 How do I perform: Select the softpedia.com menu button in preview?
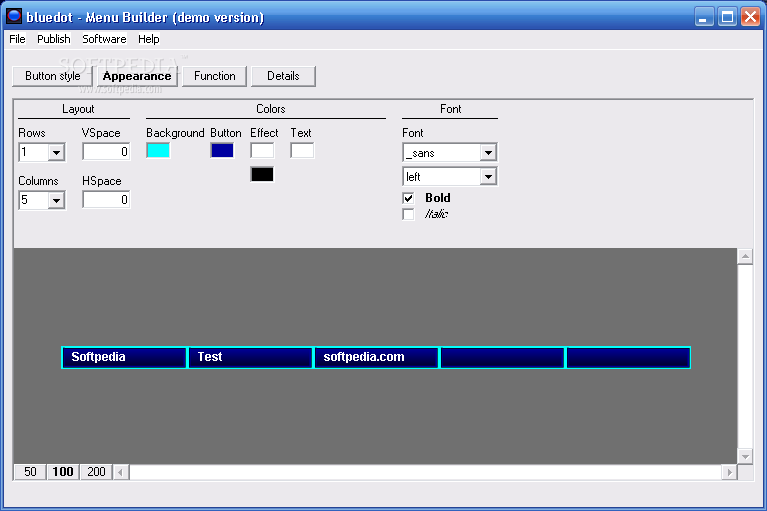(376, 357)
